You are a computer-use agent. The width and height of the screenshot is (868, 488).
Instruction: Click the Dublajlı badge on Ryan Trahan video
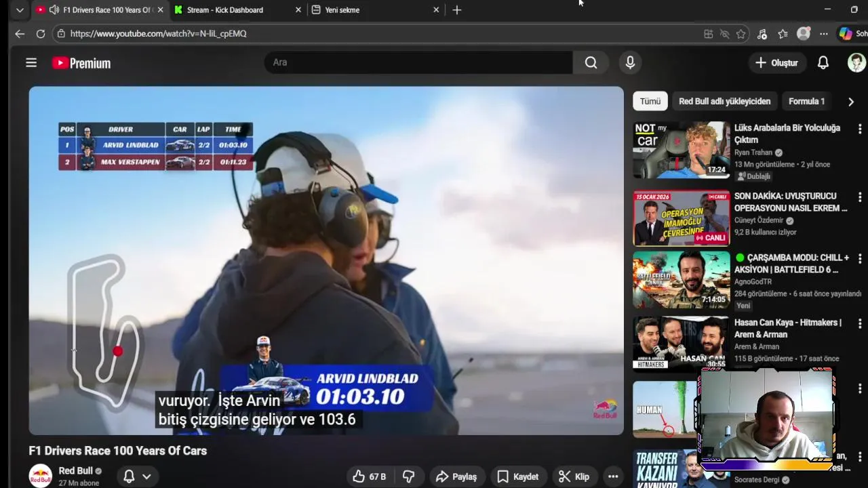pos(754,176)
